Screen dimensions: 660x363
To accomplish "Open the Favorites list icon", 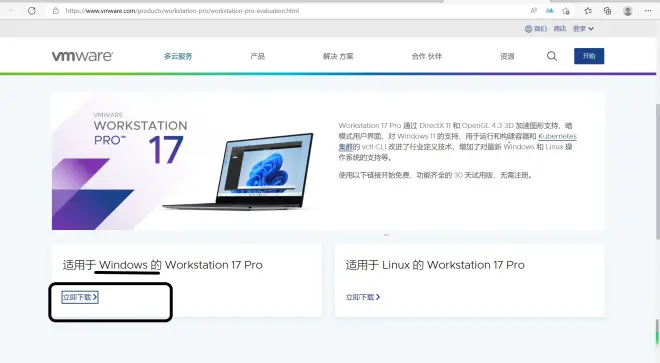I will (x=588, y=11).
